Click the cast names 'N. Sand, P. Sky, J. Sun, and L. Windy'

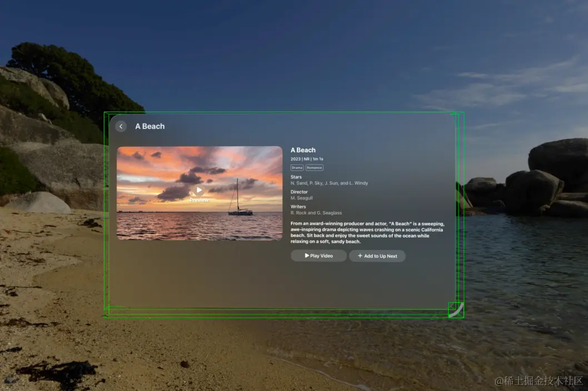(x=329, y=183)
